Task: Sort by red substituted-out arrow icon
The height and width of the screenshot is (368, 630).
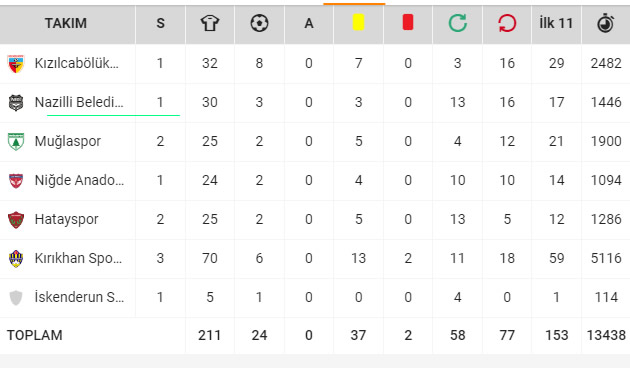Action: click(x=507, y=23)
